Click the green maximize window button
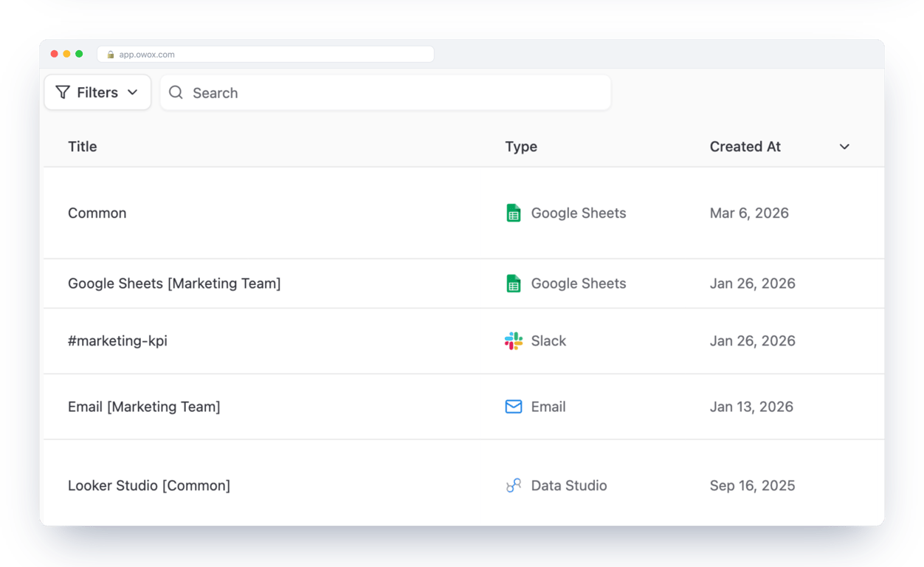Image resolution: width=924 pixels, height=567 pixels. click(x=79, y=54)
